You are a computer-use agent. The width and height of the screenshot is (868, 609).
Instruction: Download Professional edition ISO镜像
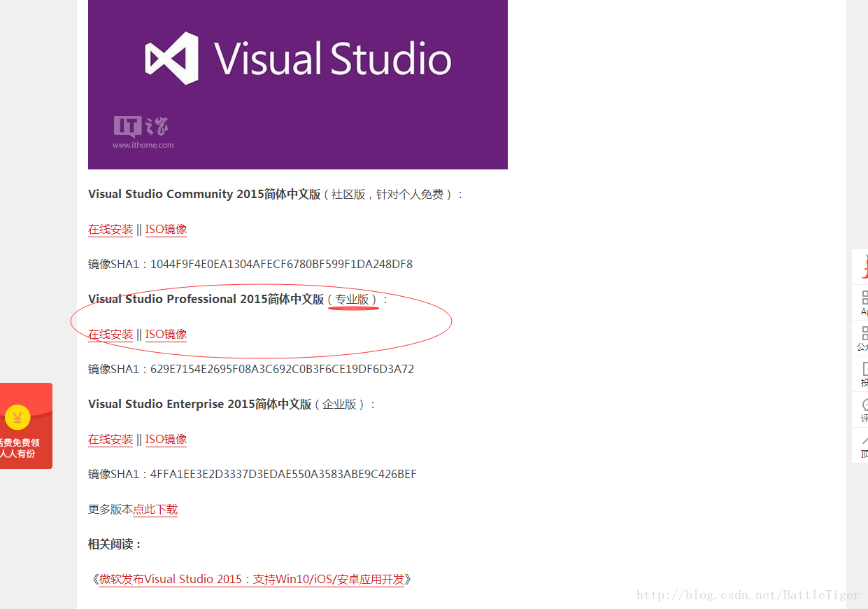click(166, 335)
